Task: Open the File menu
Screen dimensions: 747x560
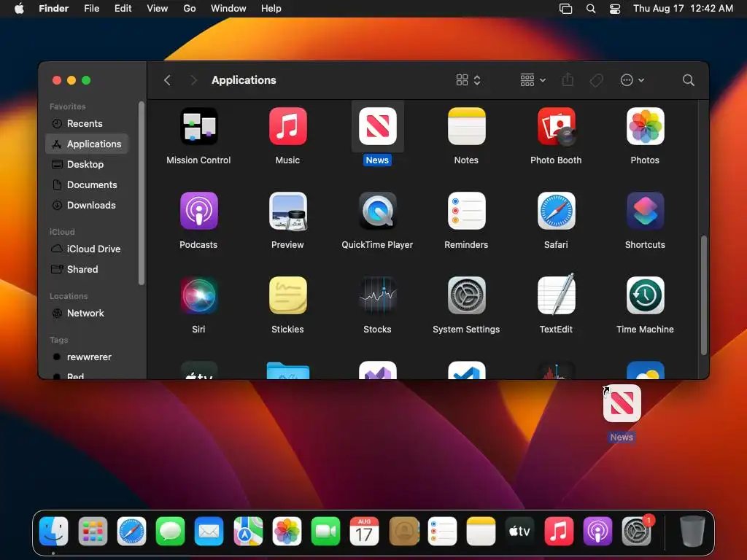Action: point(91,9)
